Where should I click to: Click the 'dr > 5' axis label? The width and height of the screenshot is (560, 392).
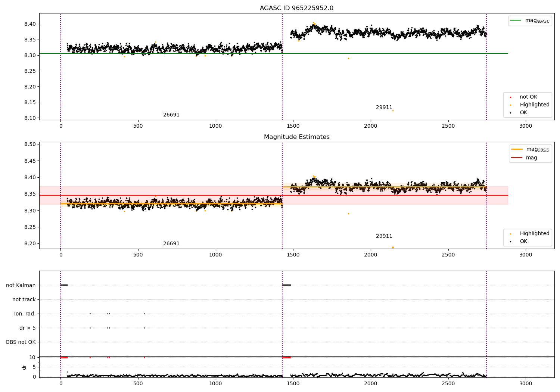click(28, 328)
